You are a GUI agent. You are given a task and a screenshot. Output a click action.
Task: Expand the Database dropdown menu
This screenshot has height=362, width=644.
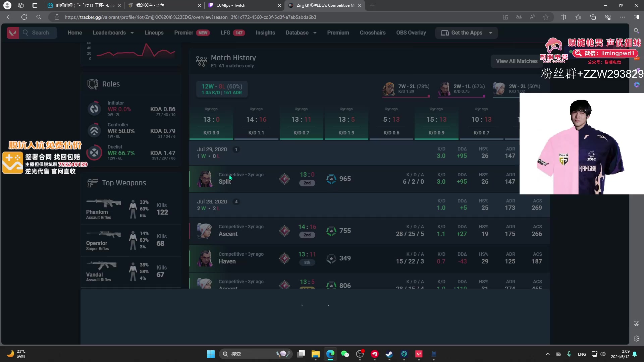coord(301,33)
